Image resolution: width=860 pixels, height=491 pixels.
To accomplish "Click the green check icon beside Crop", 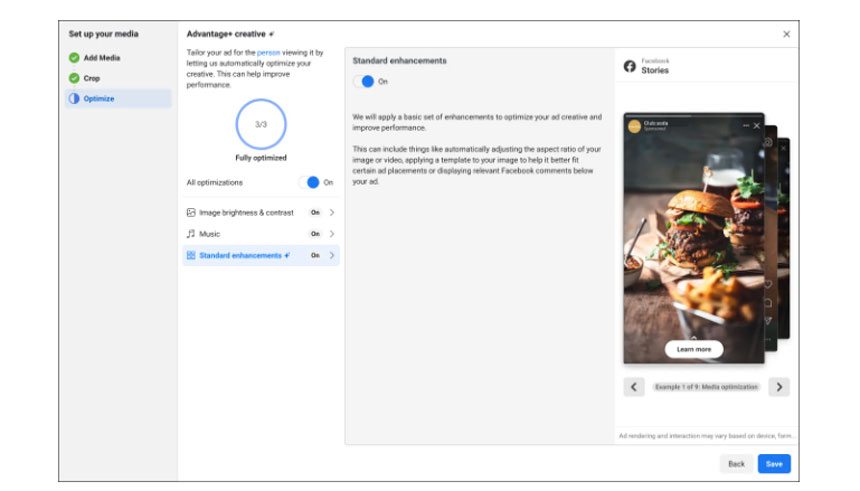I will coord(74,78).
